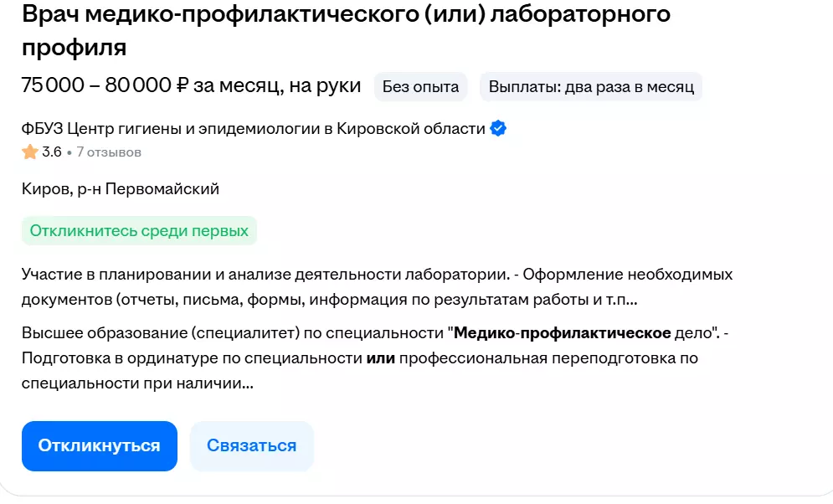Select the "Выплаты: два раза в месяц" tag
This screenshot has height=504, width=833.
point(591,86)
